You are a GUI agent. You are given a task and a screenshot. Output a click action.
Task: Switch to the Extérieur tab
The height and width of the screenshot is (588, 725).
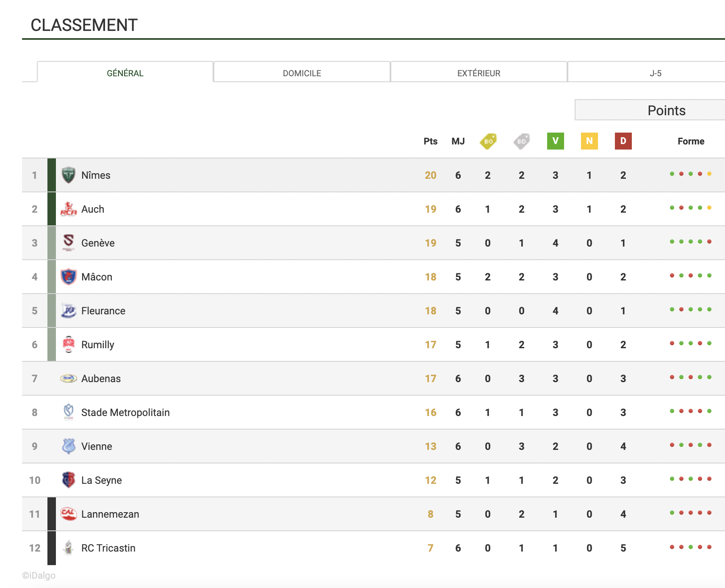(479, 73)
